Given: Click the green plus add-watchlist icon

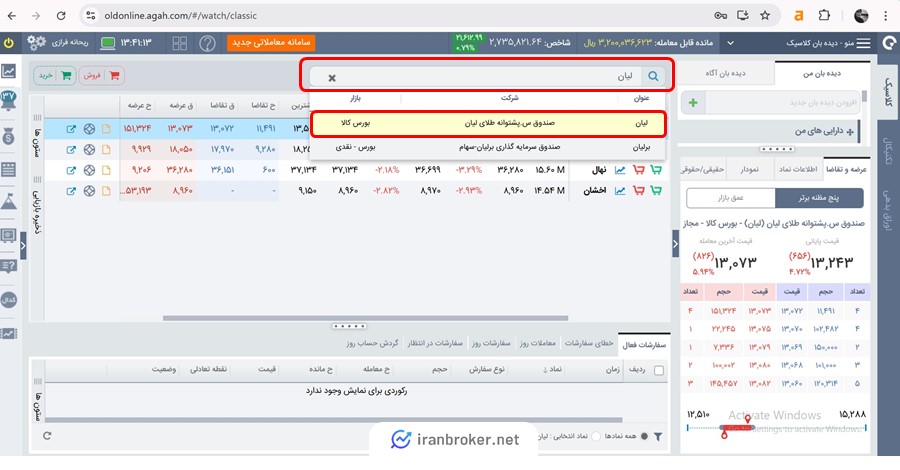Looking at the screenshot, I should point(693,103).
